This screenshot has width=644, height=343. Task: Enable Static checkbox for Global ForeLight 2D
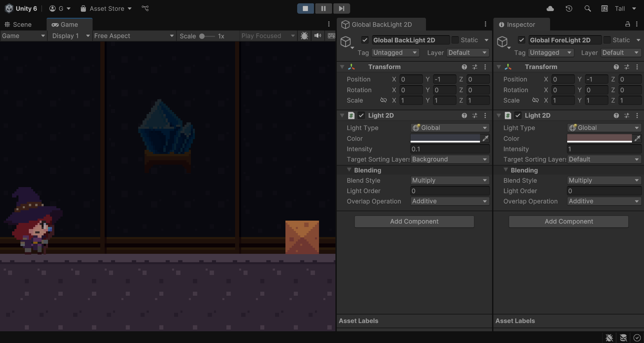pyautogui.click(x=607, y=40)
